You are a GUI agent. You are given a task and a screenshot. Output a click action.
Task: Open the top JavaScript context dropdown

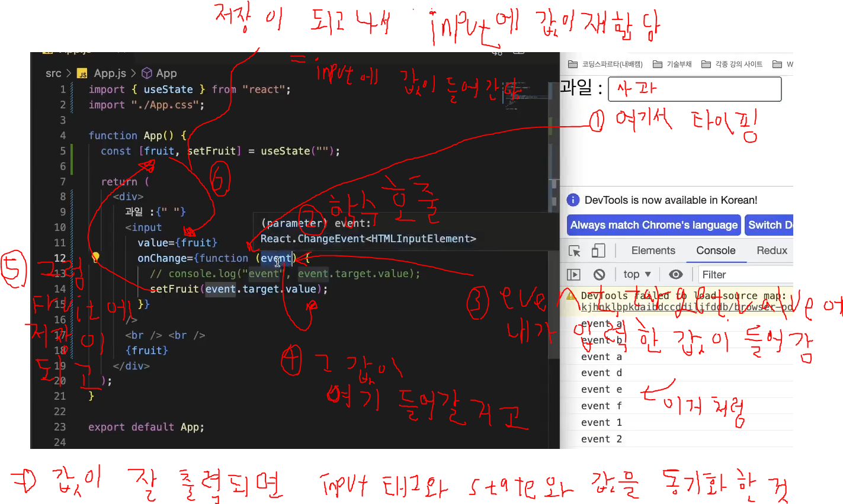point(637,274)
